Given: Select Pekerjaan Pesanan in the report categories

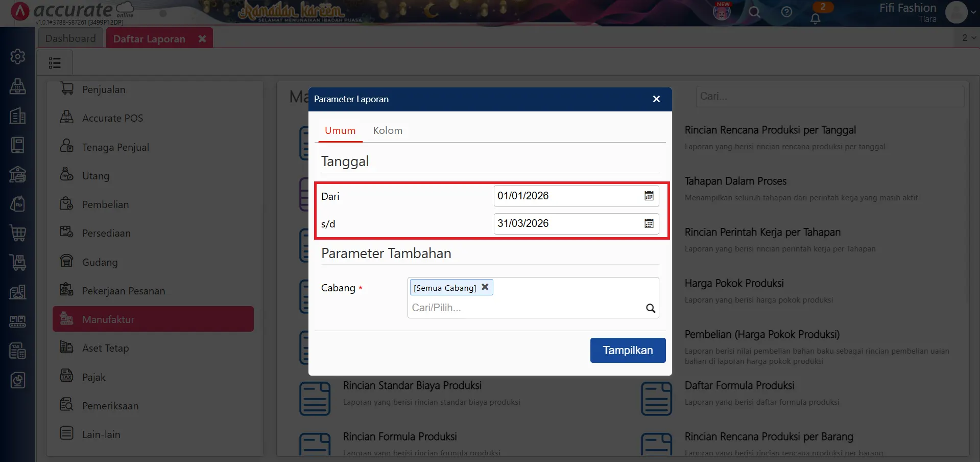Looking at the screenshot, I should (123, 290).
